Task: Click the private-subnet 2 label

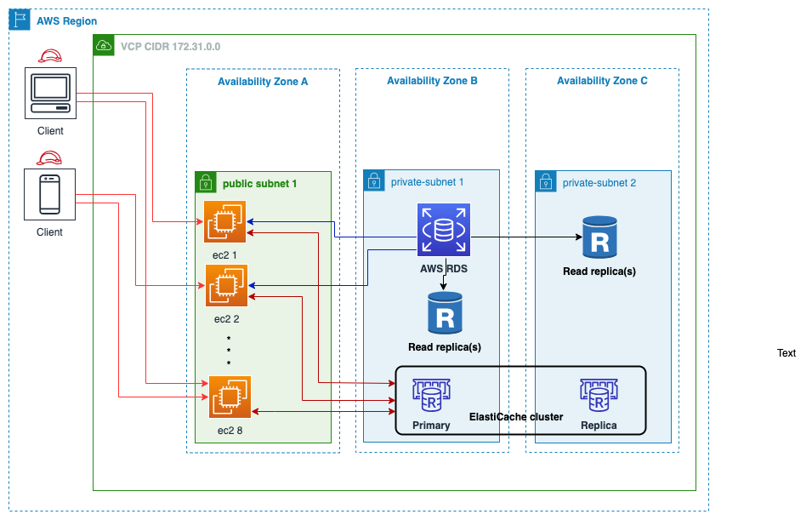Action: [599, 183]
